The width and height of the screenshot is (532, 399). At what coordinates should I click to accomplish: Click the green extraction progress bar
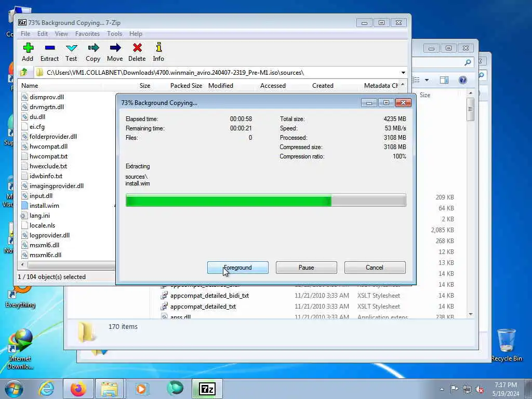tap(265, 200)
